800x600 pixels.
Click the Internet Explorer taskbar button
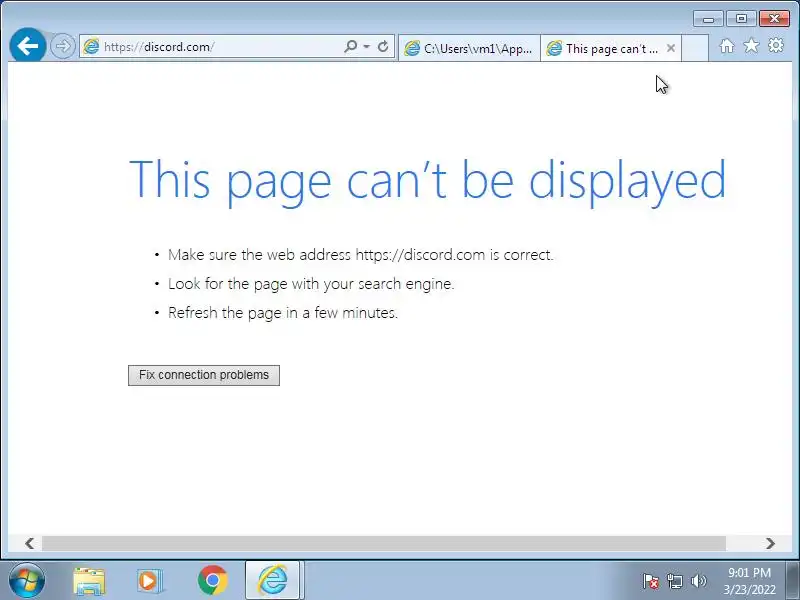point(273,580)
